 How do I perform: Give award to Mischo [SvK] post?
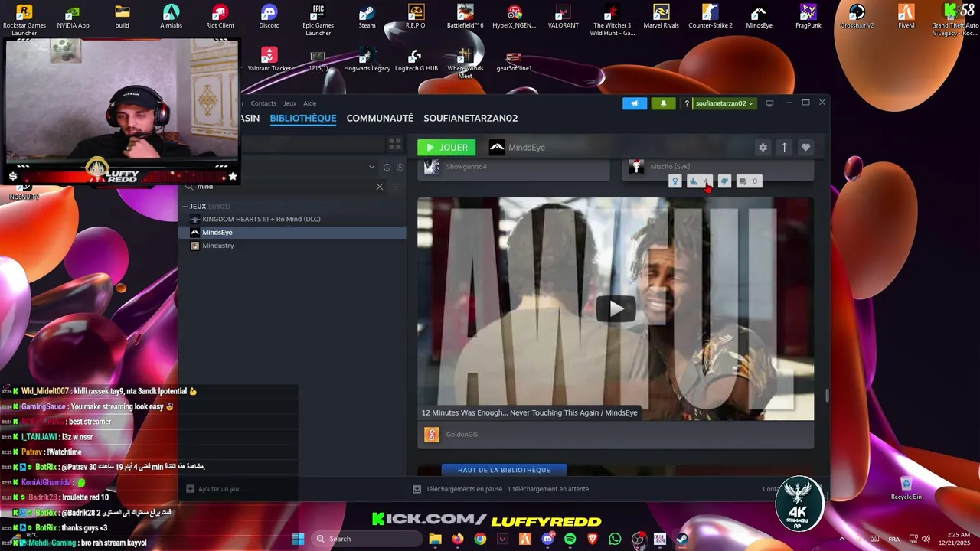(x=675, y=181)
